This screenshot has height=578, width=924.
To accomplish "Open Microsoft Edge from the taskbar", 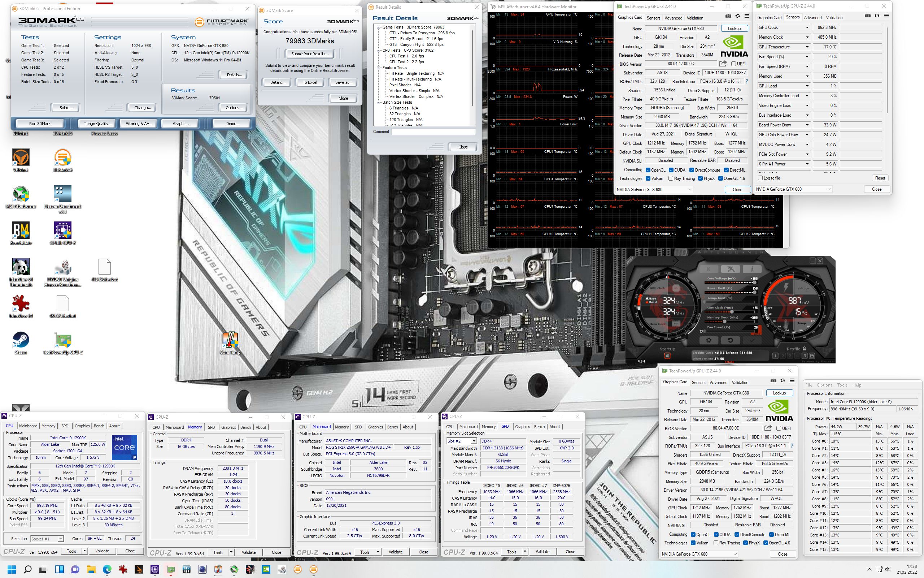I will (107, 569).
